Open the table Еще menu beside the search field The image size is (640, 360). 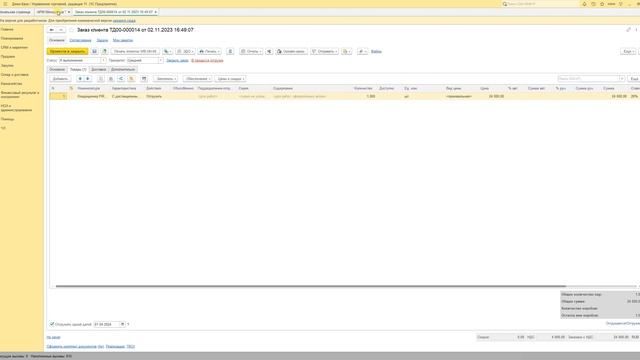634,79
